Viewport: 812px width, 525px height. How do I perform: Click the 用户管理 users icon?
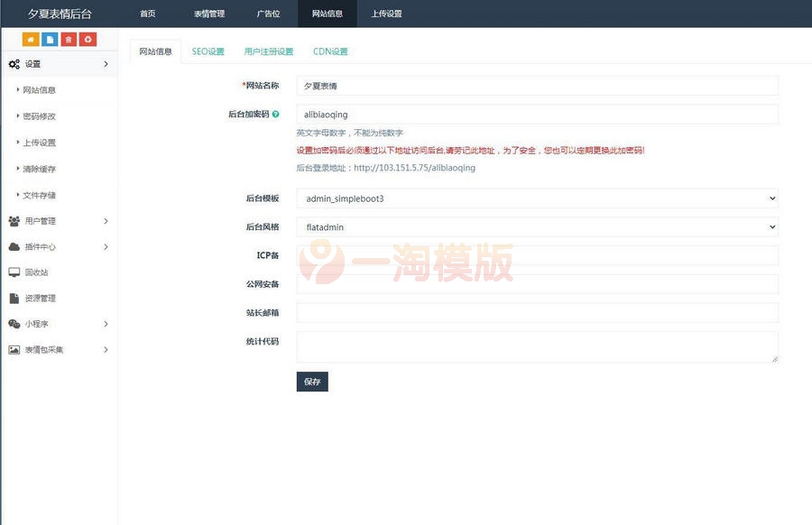click(x=13, y=221)
